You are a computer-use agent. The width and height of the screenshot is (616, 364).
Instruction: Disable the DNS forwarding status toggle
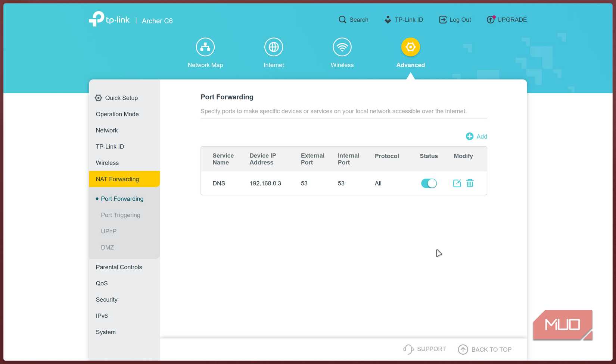[429, 183]
